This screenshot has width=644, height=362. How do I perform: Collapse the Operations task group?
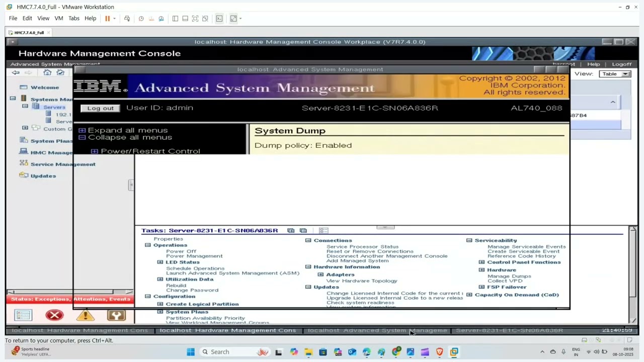(148, 245)
